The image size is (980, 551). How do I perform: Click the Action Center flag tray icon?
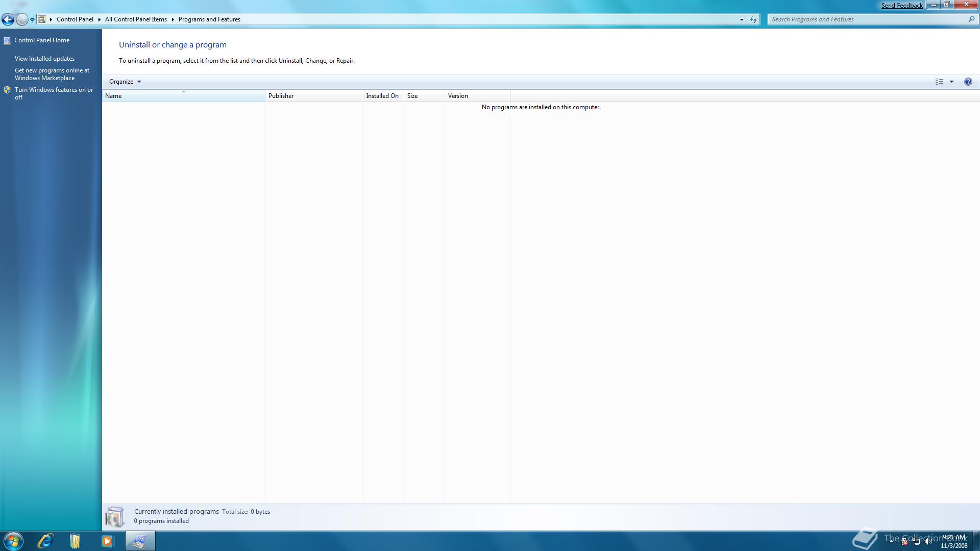tap(904, 542)
